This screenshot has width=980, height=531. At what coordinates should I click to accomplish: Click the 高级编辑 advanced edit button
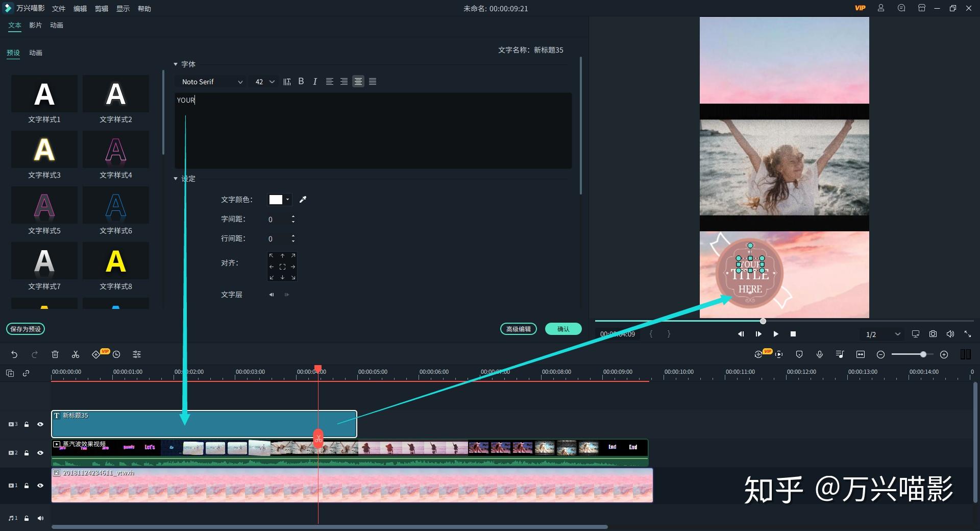[x=518, y=329]
